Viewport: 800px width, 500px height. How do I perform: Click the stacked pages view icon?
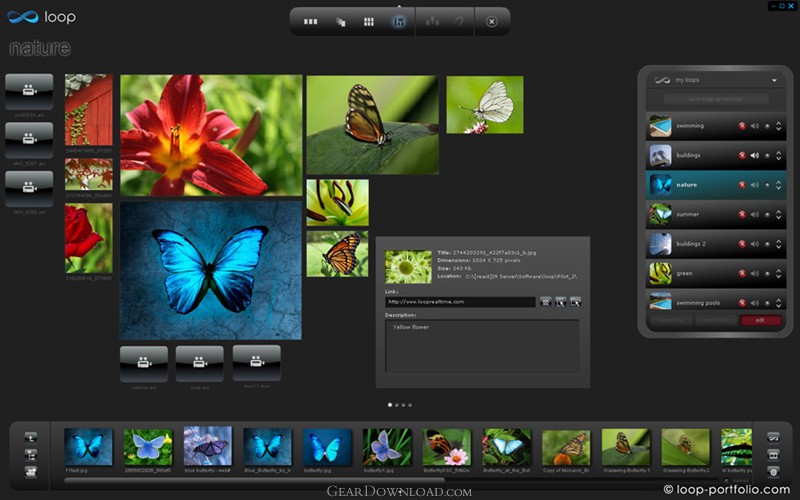[340, 21]
